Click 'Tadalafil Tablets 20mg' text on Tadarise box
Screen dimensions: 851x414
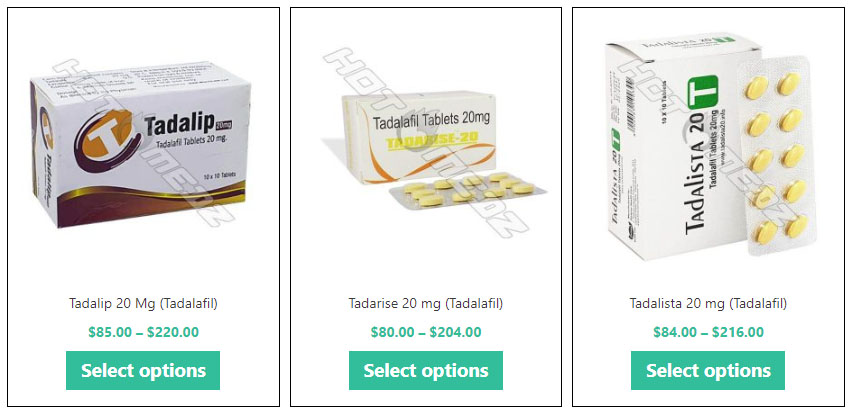coord(431,119)
